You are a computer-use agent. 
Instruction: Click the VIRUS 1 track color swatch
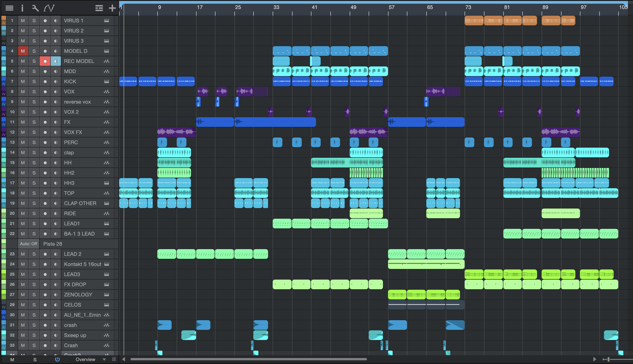pyautogui.click(x=4, y=18)
